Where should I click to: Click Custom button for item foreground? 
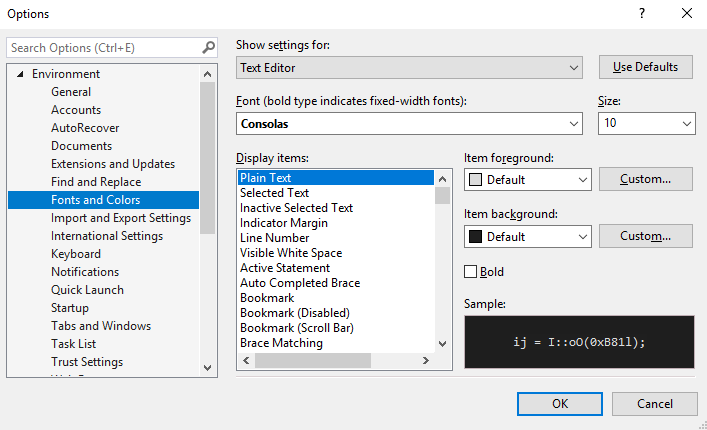[646, 179]
